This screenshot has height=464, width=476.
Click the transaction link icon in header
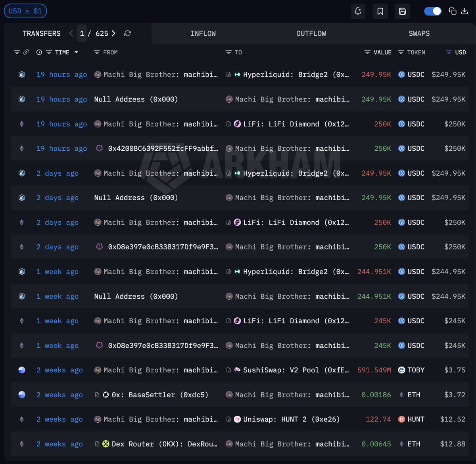(x=26, y=52)
